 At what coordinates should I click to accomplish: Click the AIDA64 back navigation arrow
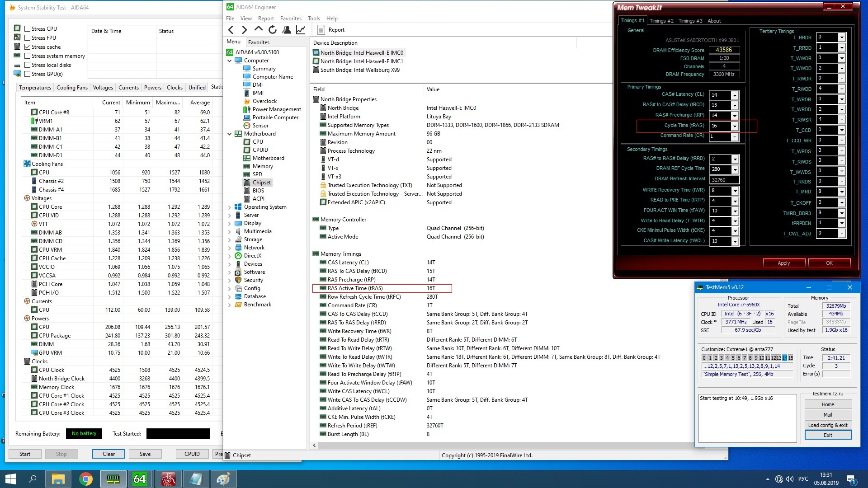tap(231, 30)
